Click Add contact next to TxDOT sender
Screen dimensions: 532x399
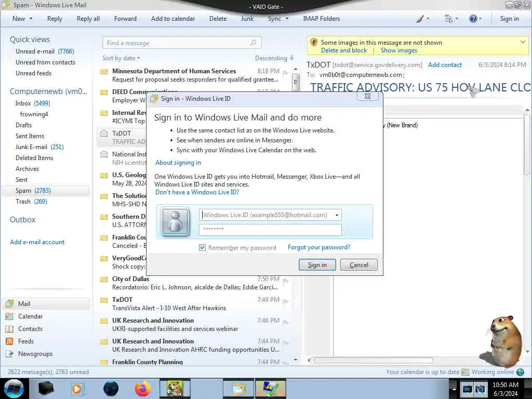click(445, 65)
